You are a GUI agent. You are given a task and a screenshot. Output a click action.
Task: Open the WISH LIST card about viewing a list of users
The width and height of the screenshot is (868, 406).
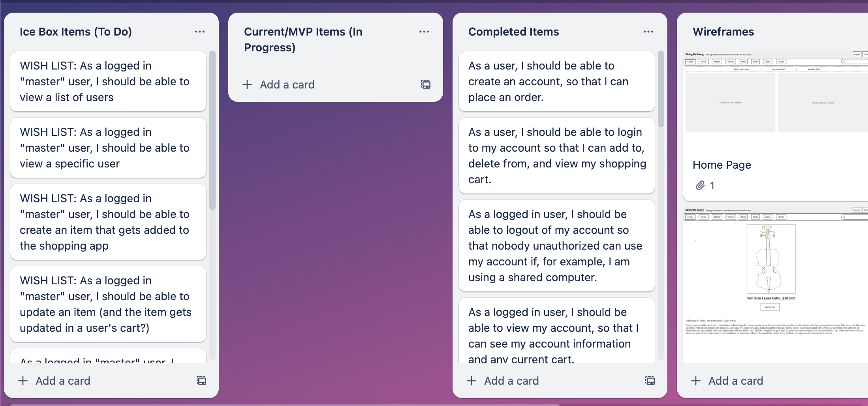(107, 81)
